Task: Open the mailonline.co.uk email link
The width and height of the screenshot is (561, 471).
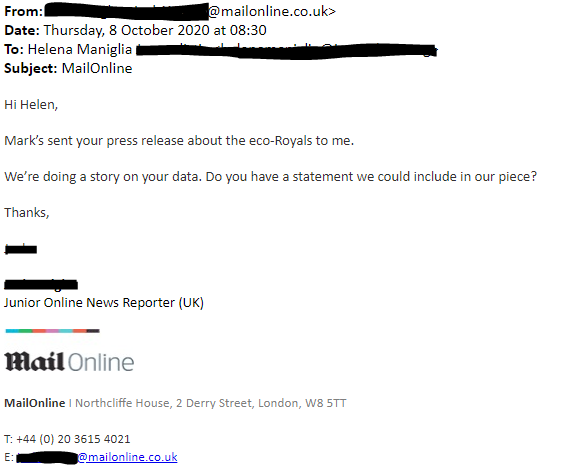Action: tap(127, 457)
